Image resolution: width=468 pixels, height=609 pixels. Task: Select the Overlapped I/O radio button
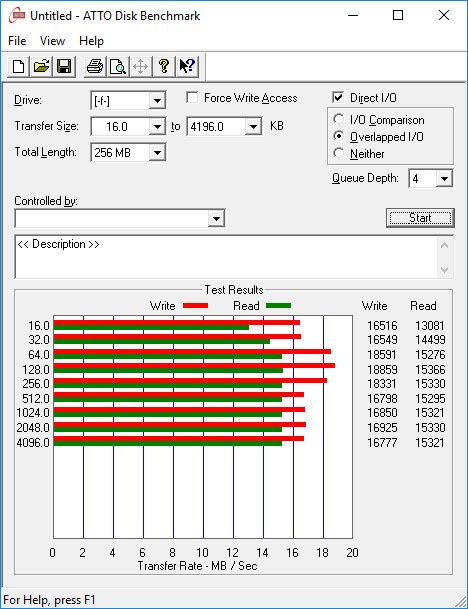tap(338, 136)
